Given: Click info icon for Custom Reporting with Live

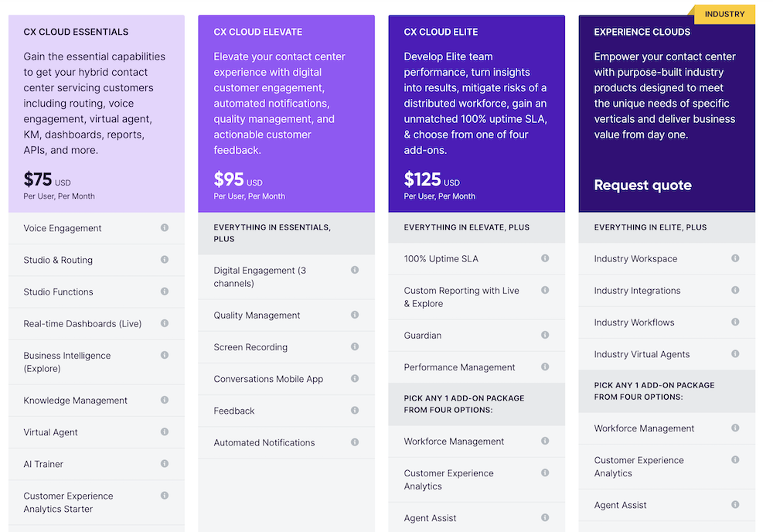Looking at the screenshot, I should pyautogui.click(x=545, y=290).
